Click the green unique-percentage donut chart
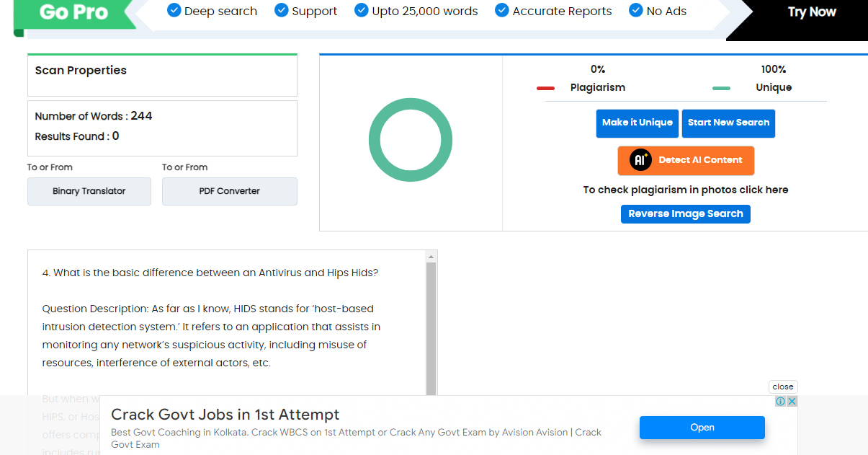This screenshot has width=868, height=455. pyautogui.click(x=411, y=140)
